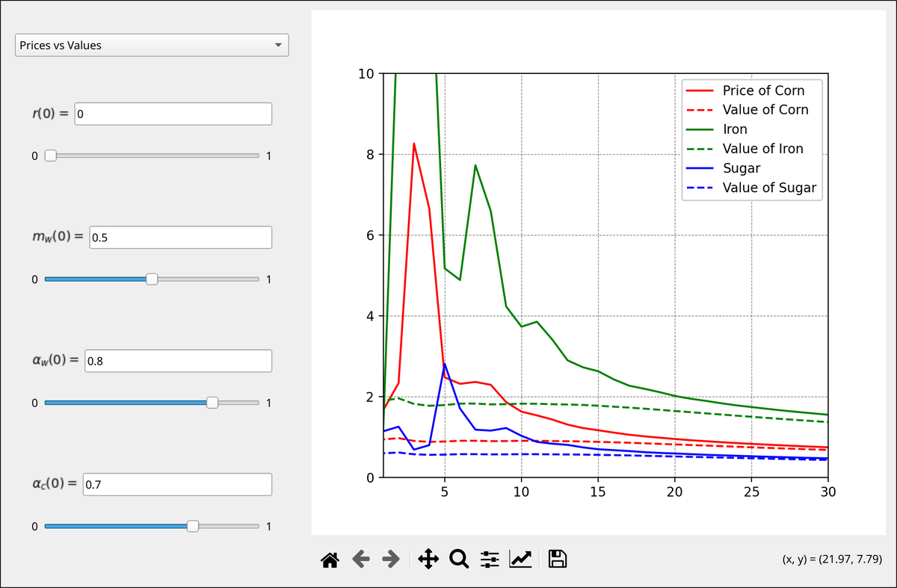Save the figure with the floppy icon
The width and height of the screenshot is (897, 588).
tap(557, 558)
